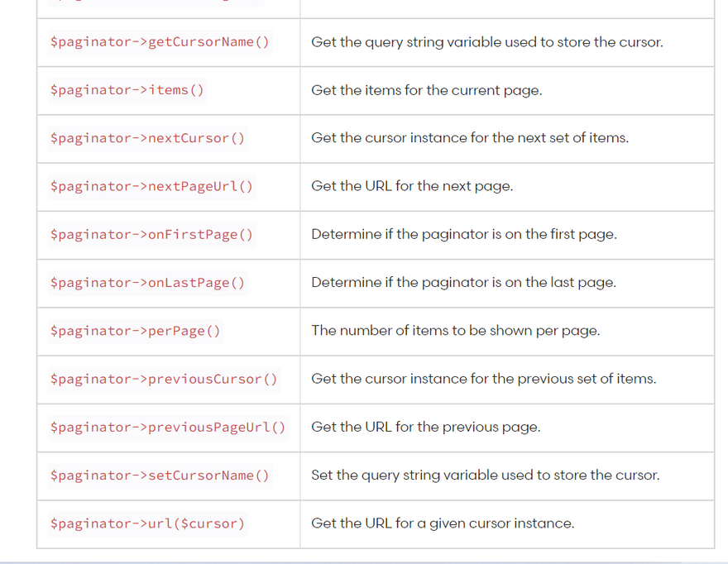The image size is (728, 564).
Task: Click the $paginator->setCursorName() code snippet
Action: click(160, 476)
